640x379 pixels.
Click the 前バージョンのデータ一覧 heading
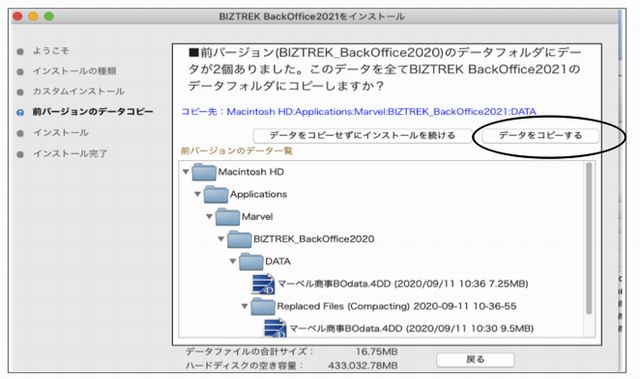coord(237,151)
